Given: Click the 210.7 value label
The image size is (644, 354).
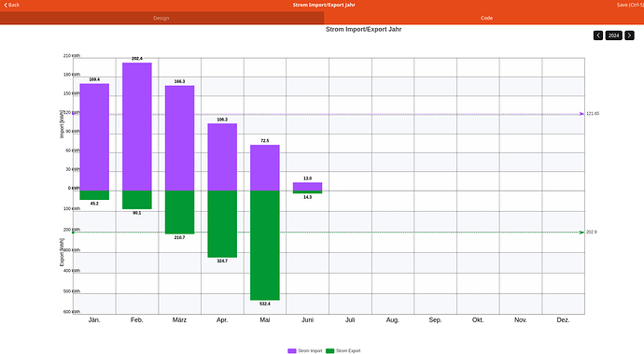Looking at the screenshot, I should coord(179,237).
